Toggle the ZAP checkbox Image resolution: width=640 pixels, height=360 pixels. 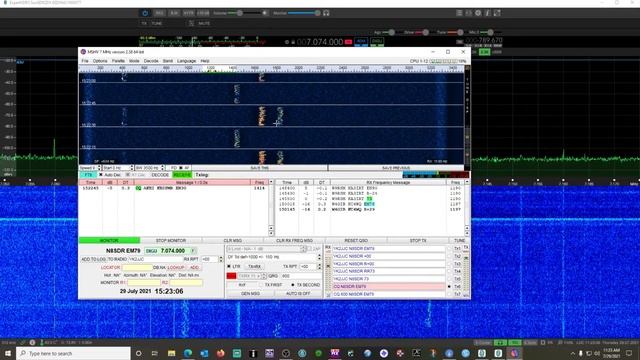[x=310, y=249]
